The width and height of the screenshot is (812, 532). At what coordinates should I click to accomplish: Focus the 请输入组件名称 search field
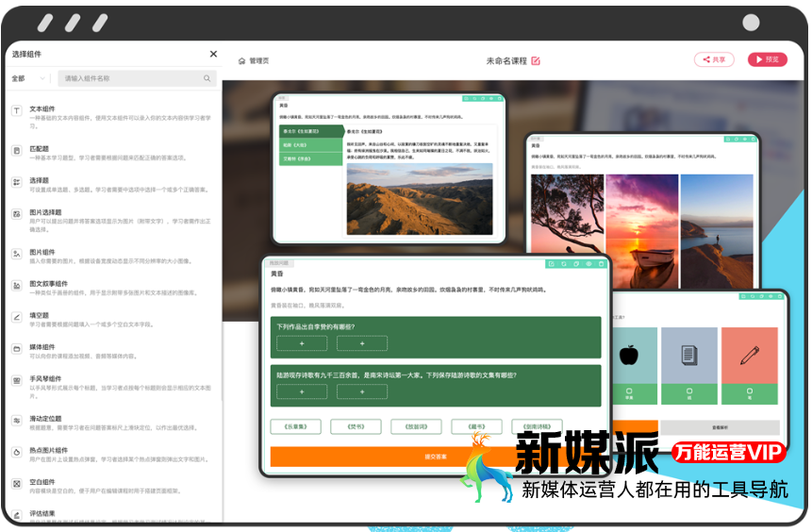(x=137, y=78)
